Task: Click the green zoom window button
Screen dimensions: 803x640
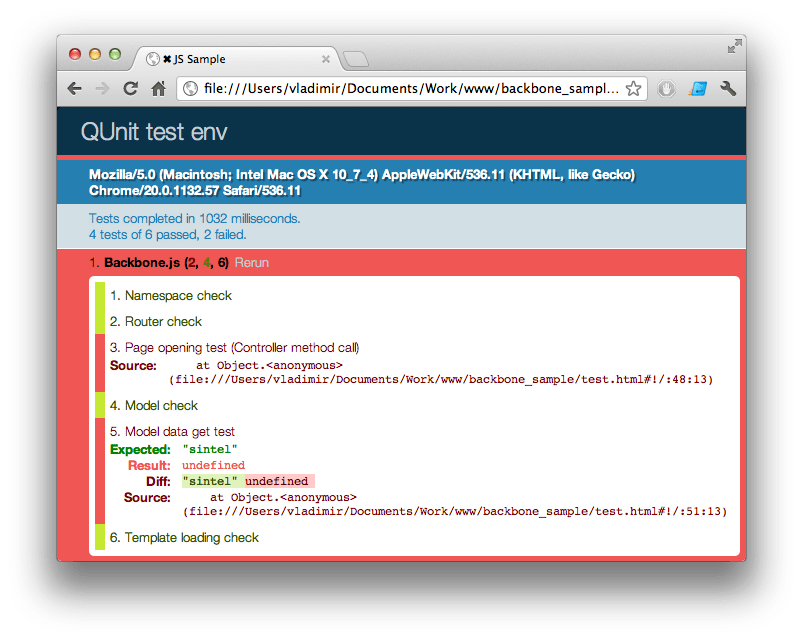Action: [x=115, y=54]
